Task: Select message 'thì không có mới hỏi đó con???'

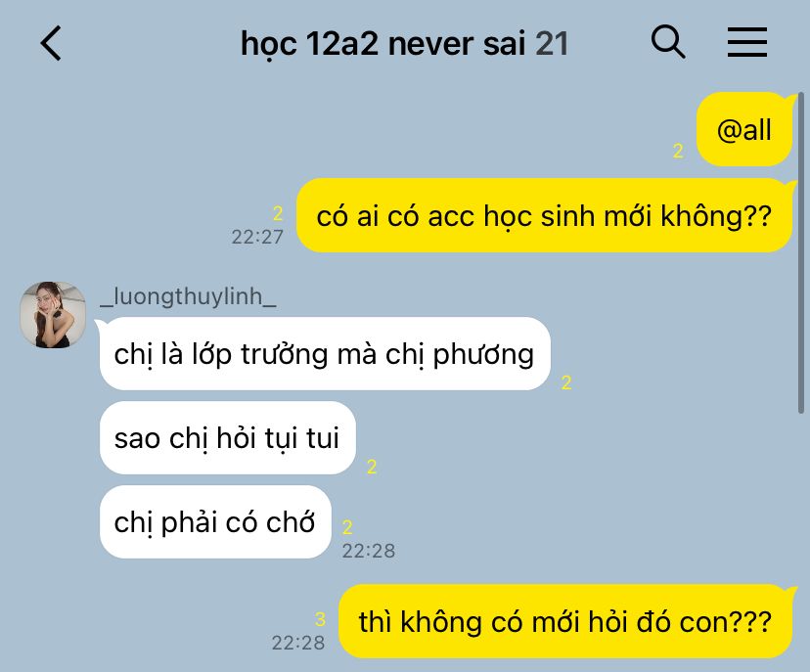Action: click(x=565, y=621)
